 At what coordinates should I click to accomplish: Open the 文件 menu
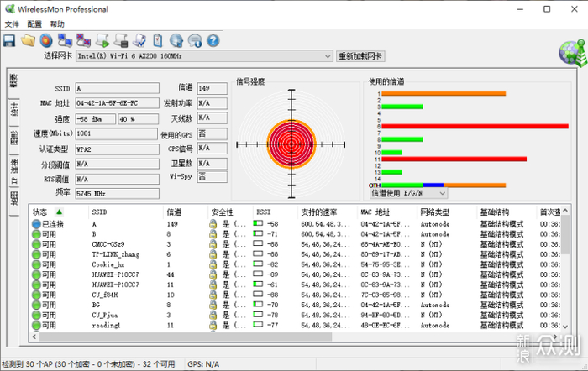pos(12,24)
